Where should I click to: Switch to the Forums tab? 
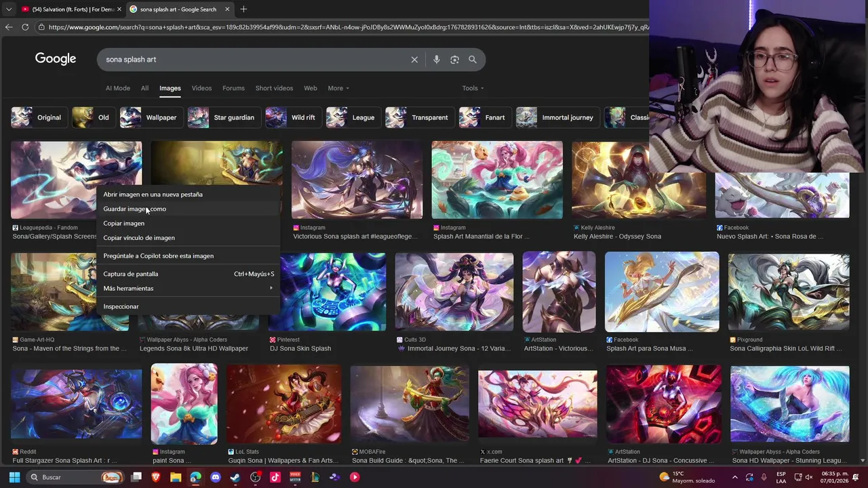pyautogui.click(x=233, y=88)
